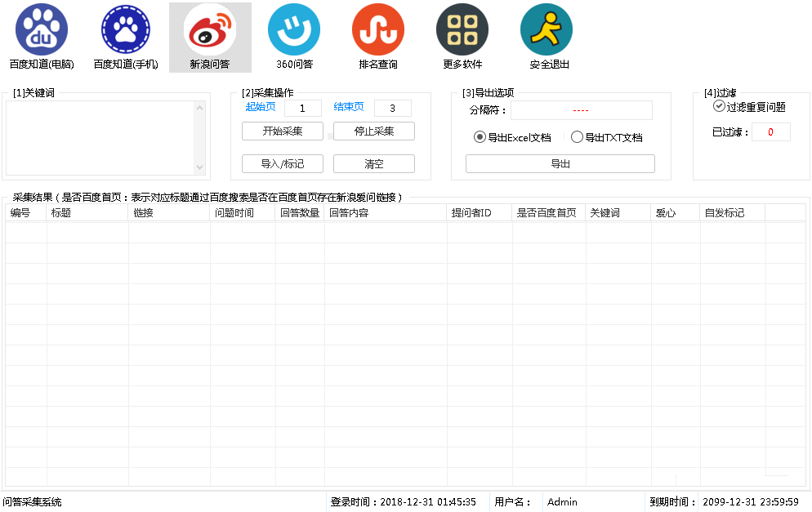
Task: Sort by the 提问者ID column header
Action: click(479, 213)
